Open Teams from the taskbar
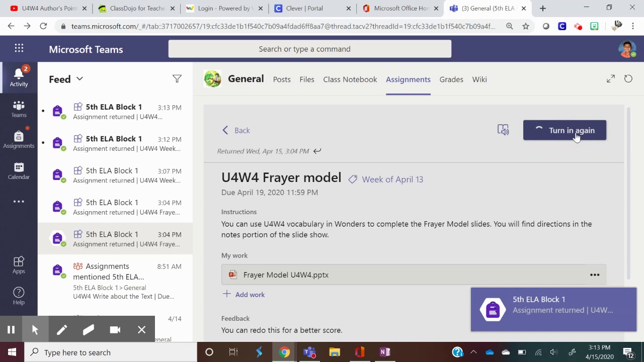This screenshot has width=644, height=362. coord(309,352)
